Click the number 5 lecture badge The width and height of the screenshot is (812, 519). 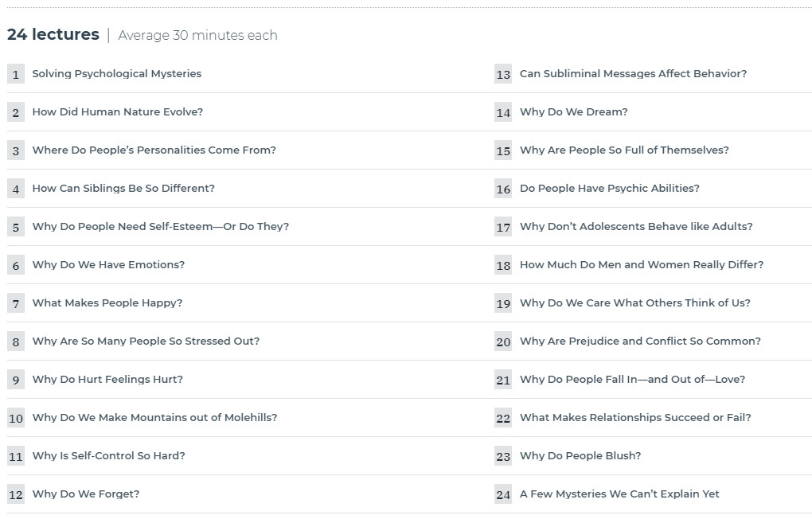pyautogui.click(x=16, y=227)
